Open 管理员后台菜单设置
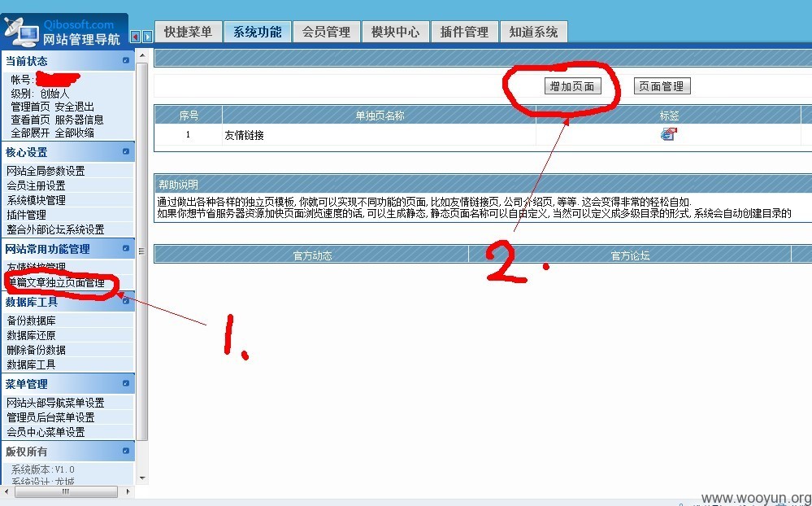 point(50,417)
